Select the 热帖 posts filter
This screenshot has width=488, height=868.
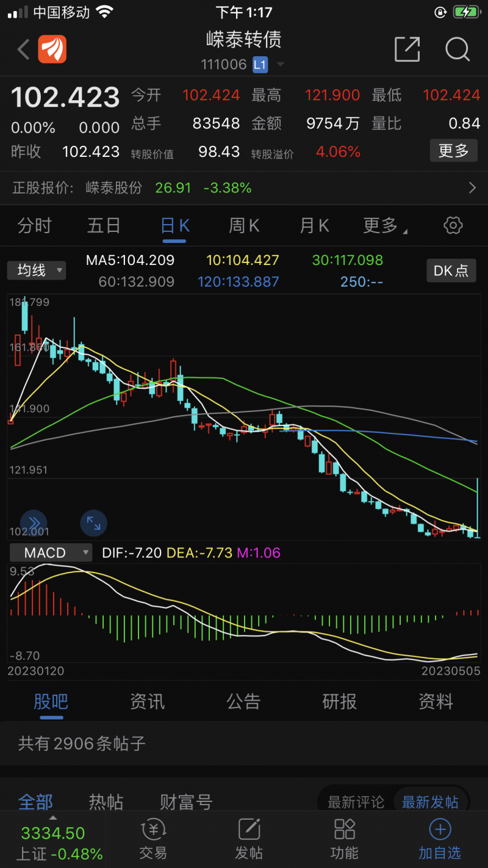(x=106, y=801)
